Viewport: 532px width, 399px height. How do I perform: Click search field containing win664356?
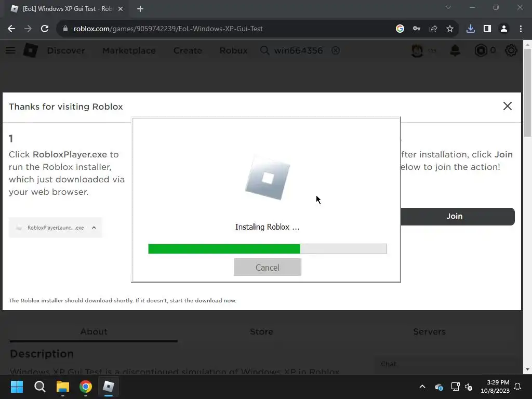pos(299,50)
